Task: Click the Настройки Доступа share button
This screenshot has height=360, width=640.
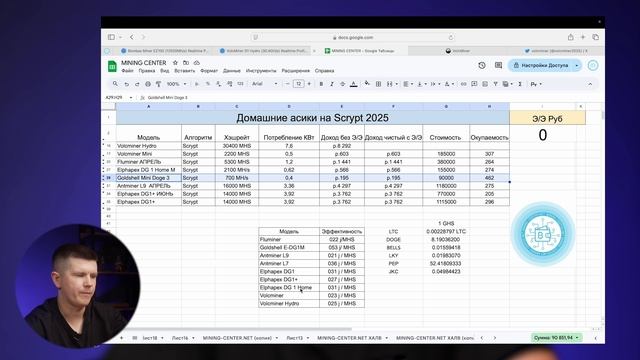Action: pyautogui.click(x=541, y=65)
